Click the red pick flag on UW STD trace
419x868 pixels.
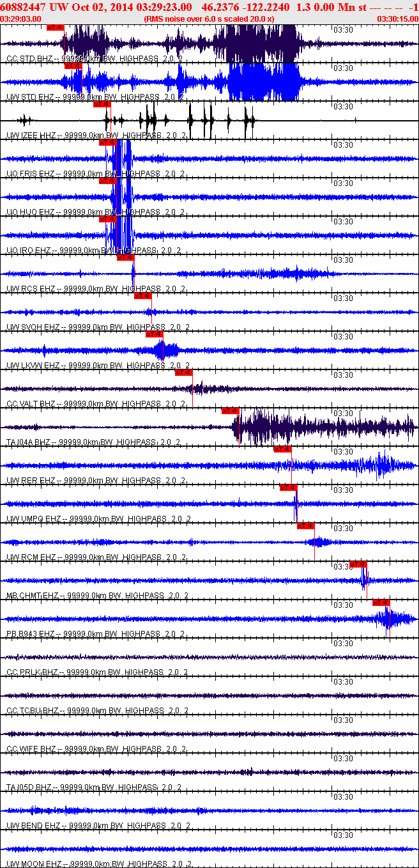point(73,66)
